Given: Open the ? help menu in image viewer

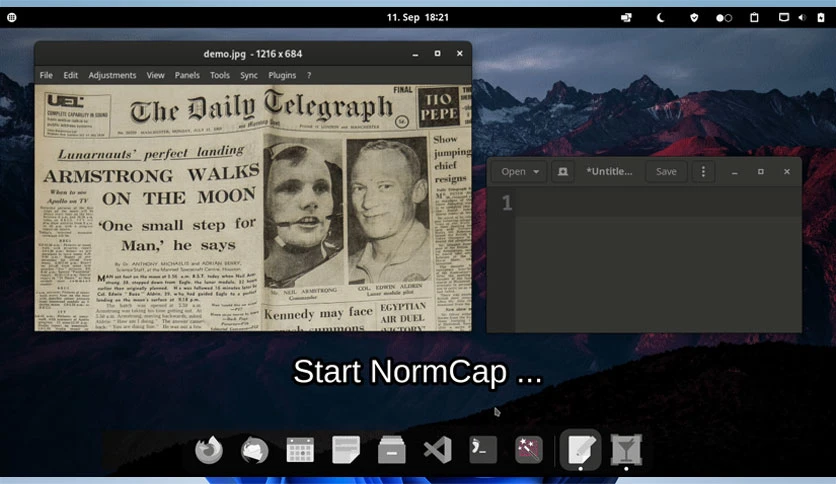Looking at the screenshot, I should tap(309, 75).
